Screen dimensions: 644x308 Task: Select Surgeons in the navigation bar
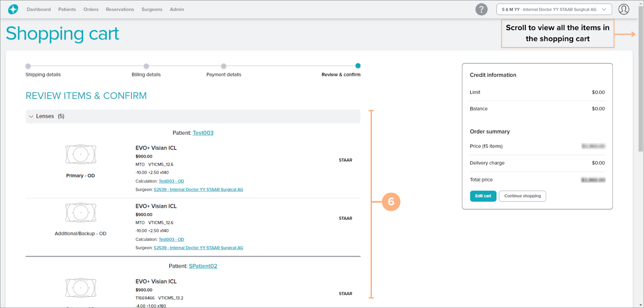pos(152,9)
